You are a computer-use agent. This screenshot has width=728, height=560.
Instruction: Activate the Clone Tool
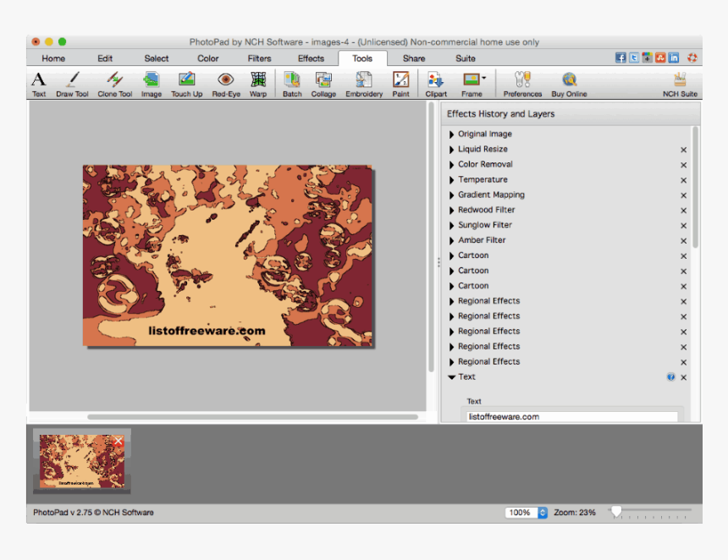coord(114,83)
